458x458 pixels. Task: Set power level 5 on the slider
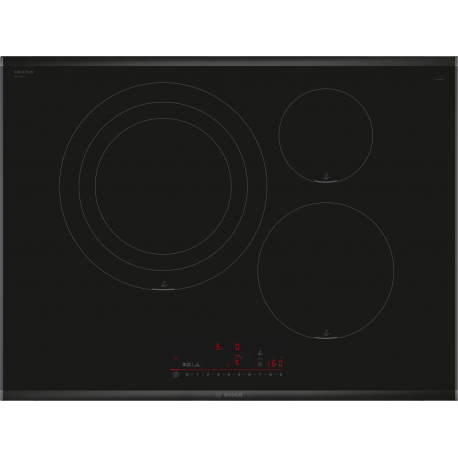(239, 374)
